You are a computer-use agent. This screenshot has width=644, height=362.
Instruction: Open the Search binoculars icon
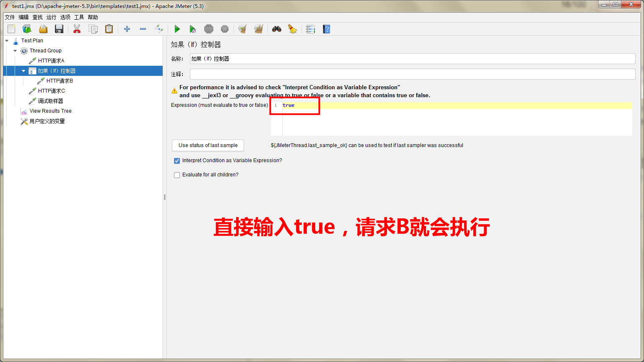(276, 29)
